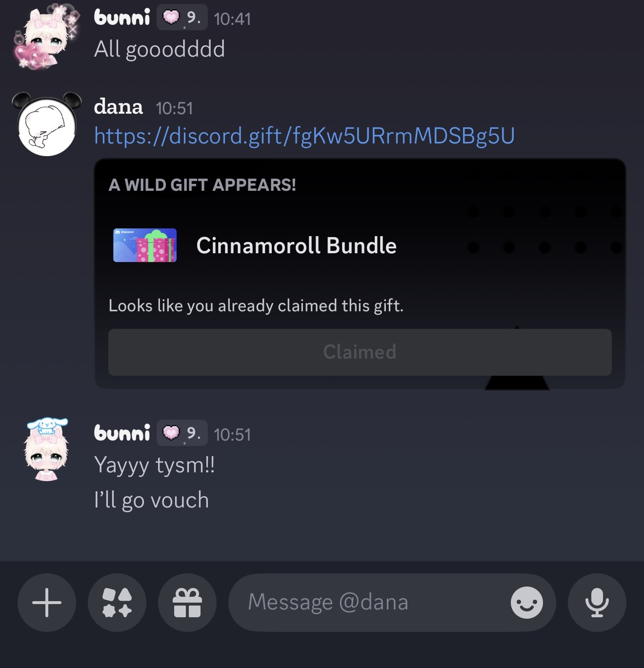644x668 pixels.
Task: Tap the greyed-out Claimed button
Action: coord(360,352)
